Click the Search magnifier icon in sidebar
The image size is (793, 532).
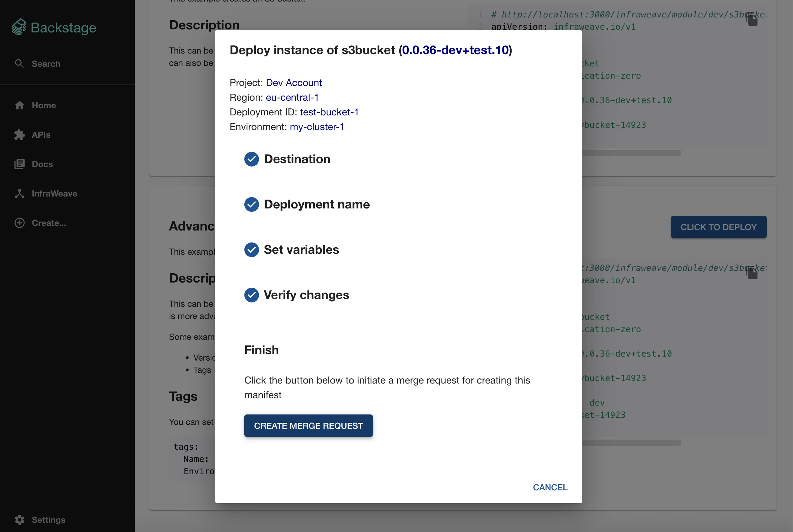[19, 63]
